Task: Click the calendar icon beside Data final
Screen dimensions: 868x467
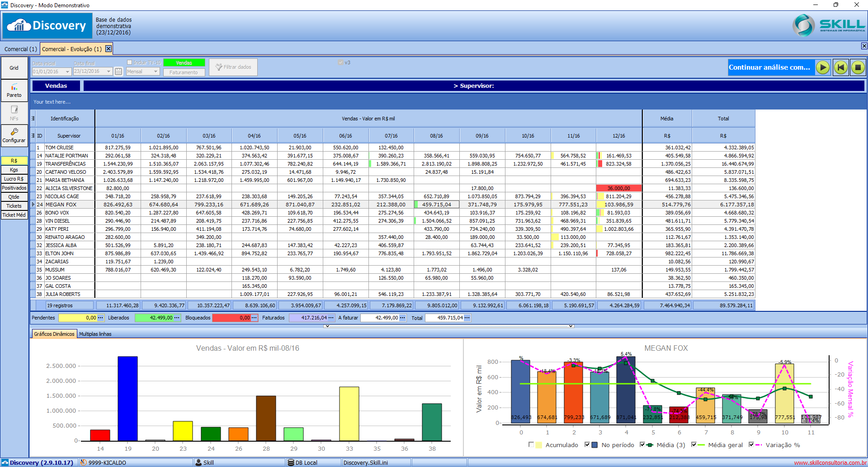Action: click(x=118, y=71)
